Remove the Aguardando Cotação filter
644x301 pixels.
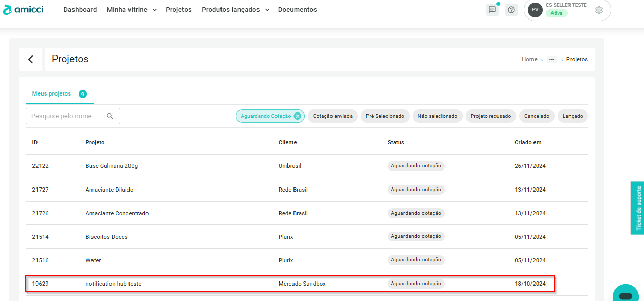click(x=297, y=116)
